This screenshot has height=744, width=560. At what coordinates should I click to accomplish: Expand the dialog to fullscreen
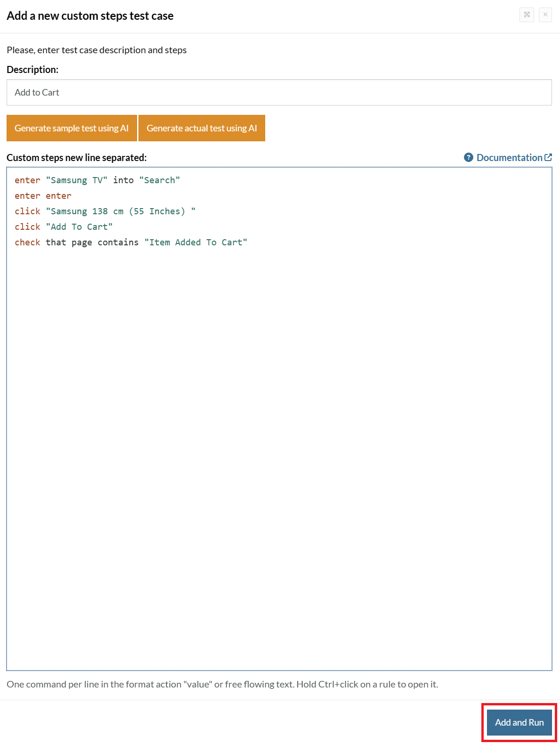tap(527, 15)
